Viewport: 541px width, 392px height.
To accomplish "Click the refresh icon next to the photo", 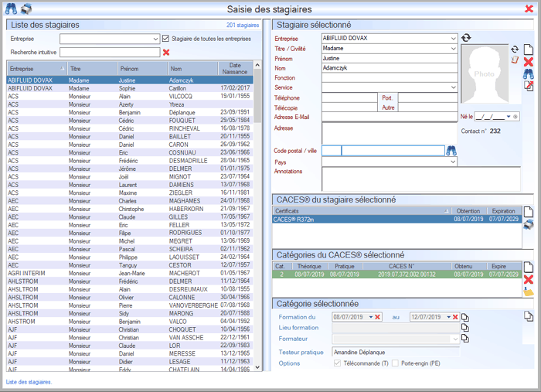I will point(515,49).
